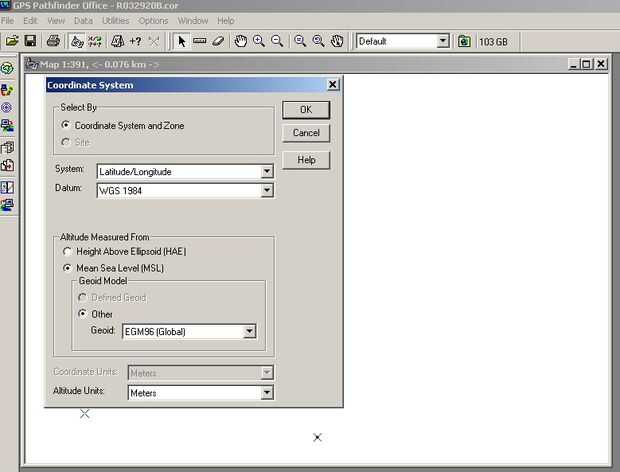Click the greyed crossed-tools icon
The image size is (620, 472).
tap(154, 41)
